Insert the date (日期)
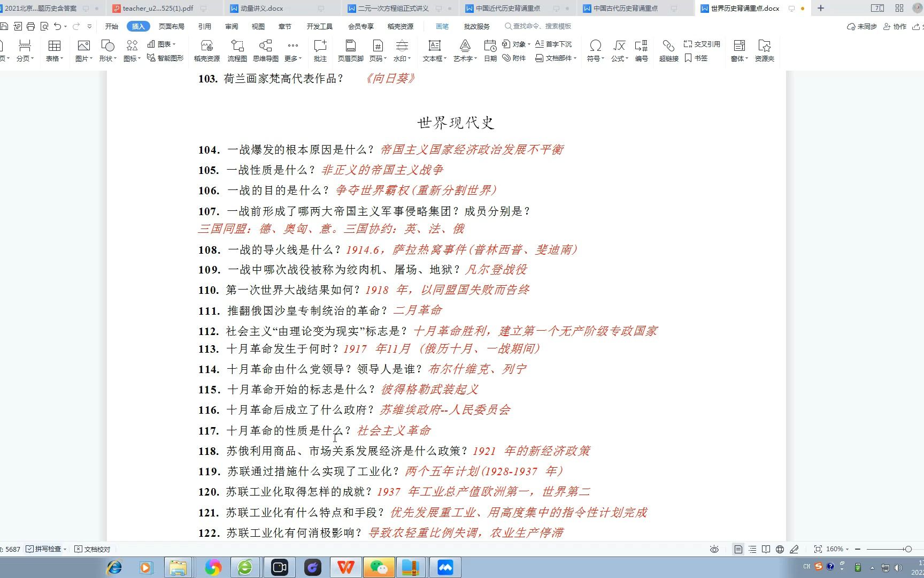 (x=490, y=51)
